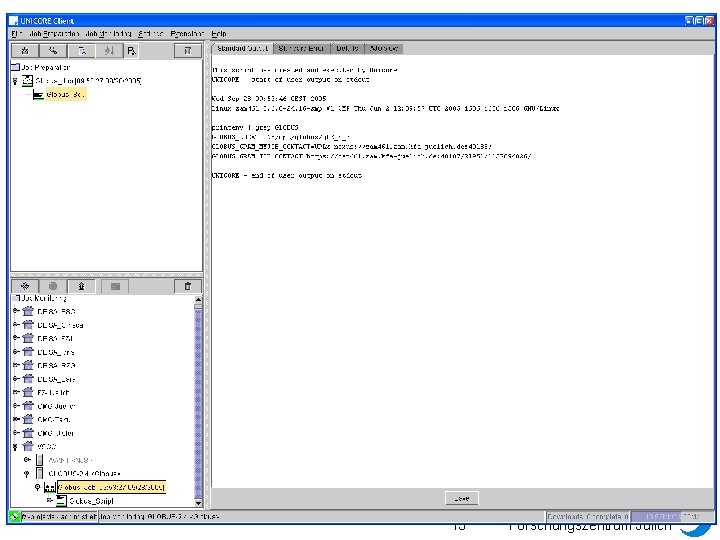Click the Save button below the output
The width and height of the screenshot is (720, 540).
(461, 498)
